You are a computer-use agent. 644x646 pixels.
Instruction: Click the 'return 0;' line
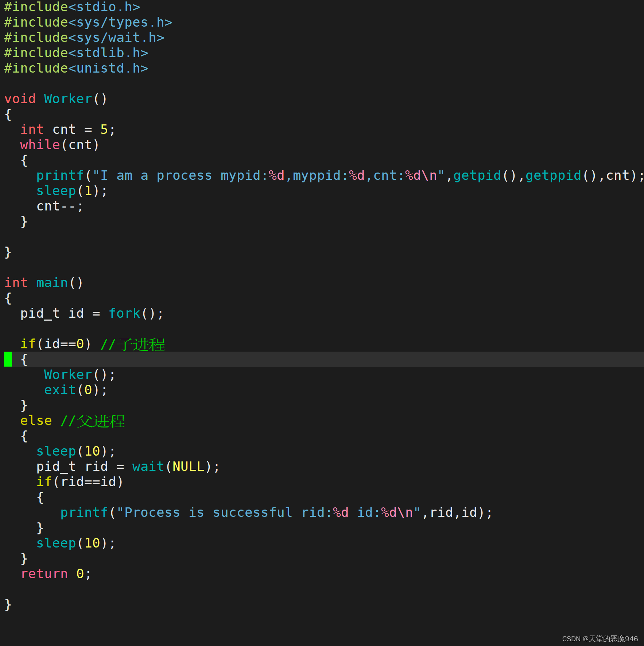tap(56, 574)
